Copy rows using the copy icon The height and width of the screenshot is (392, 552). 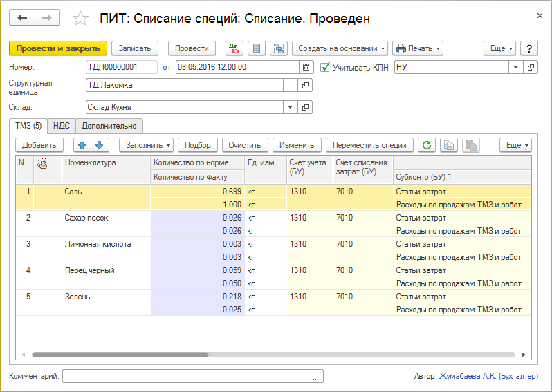pyautogui.click(x=449, y=145)
